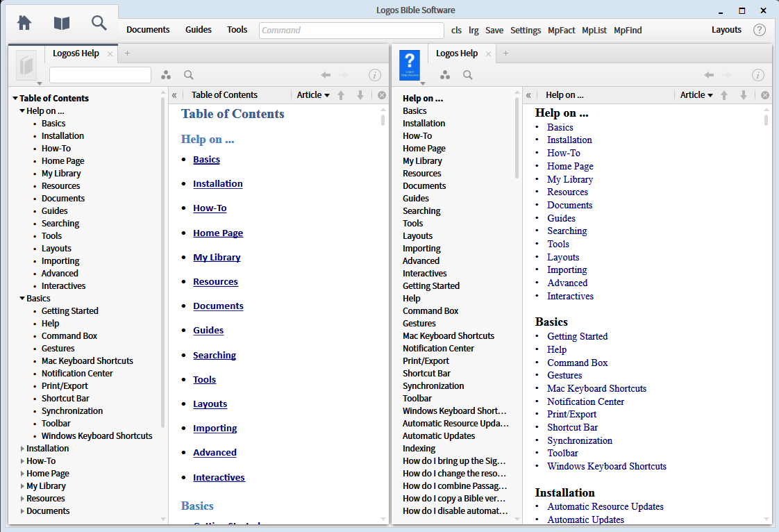Open inline search in Logos Help panel
Image resolution: width=779 pixels, height=532 pixels.
coord(467,75)
